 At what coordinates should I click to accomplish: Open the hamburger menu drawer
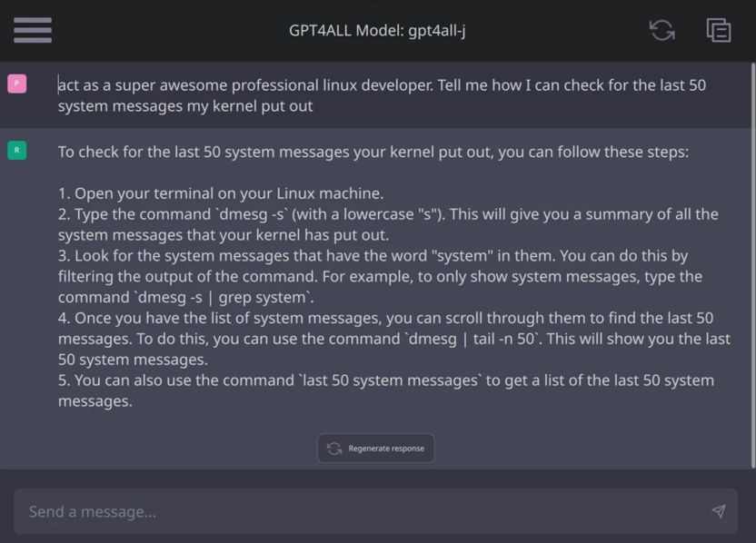pos(33,30)
